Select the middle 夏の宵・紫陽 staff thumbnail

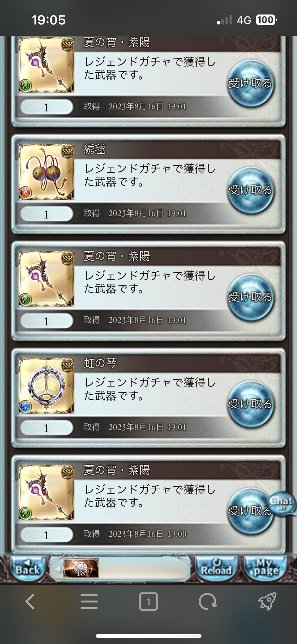(x=46, y=279)
